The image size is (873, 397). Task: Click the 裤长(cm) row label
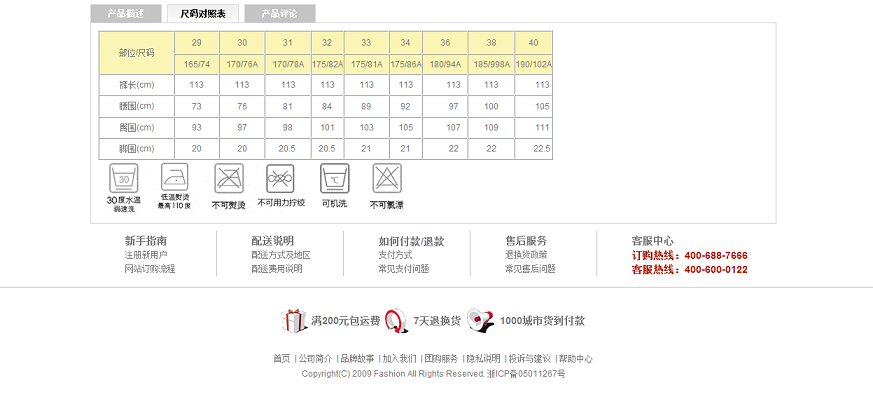click(x=137, y=85)
